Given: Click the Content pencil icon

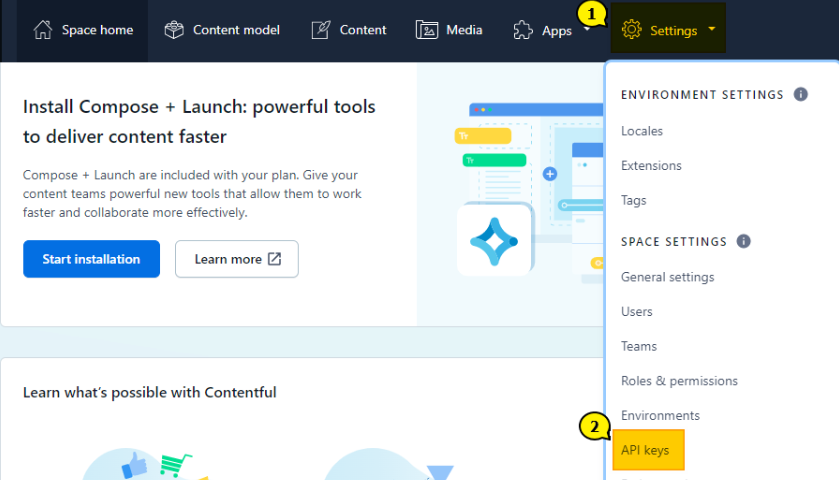Looking at the screenshot, I should pos(321,30).
